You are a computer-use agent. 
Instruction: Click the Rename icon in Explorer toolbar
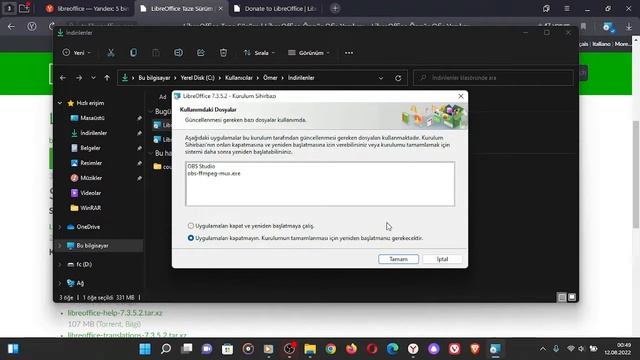[x=178, y=53]
